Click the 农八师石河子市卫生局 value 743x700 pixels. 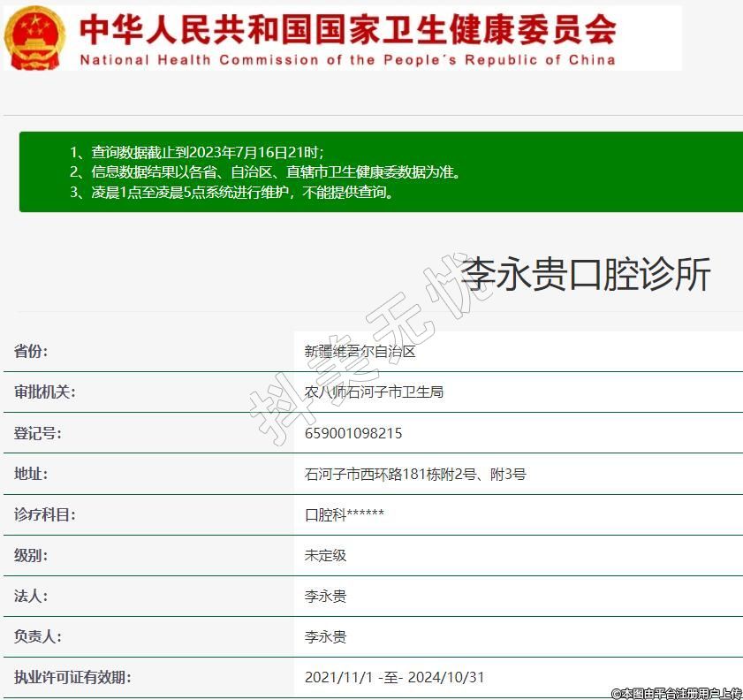374,392
